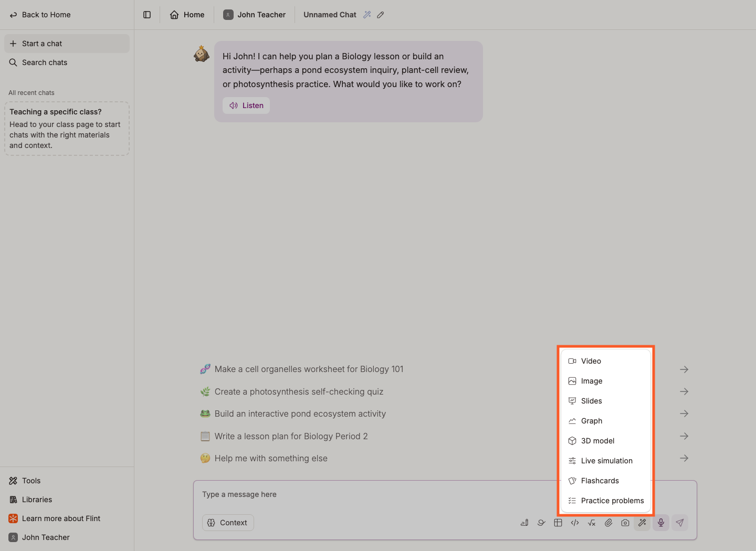Click the scribble drawing icon in message toolbar

(541, 523)
